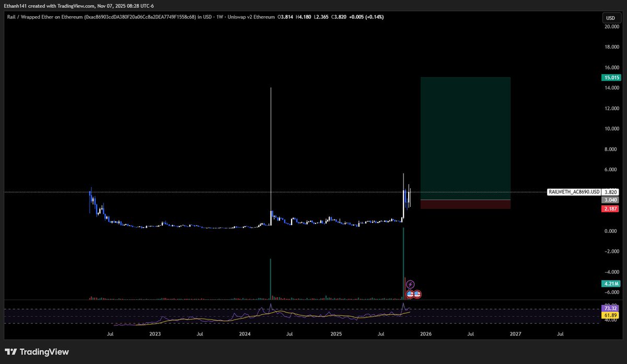627x364 pixels.
Task: Click the 20.000 price axis label
Action: 612,27
